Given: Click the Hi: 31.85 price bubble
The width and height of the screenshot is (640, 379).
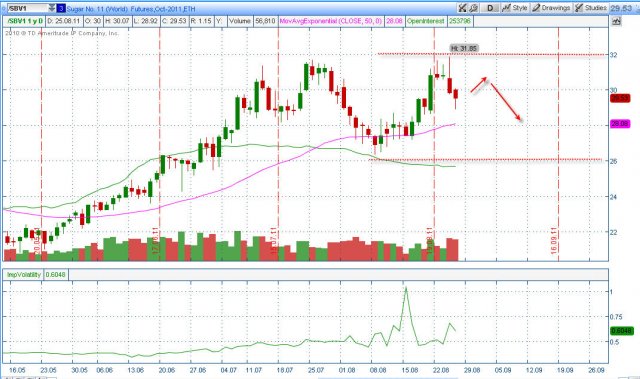Looking at the screenshot, I should coord(464,48).
